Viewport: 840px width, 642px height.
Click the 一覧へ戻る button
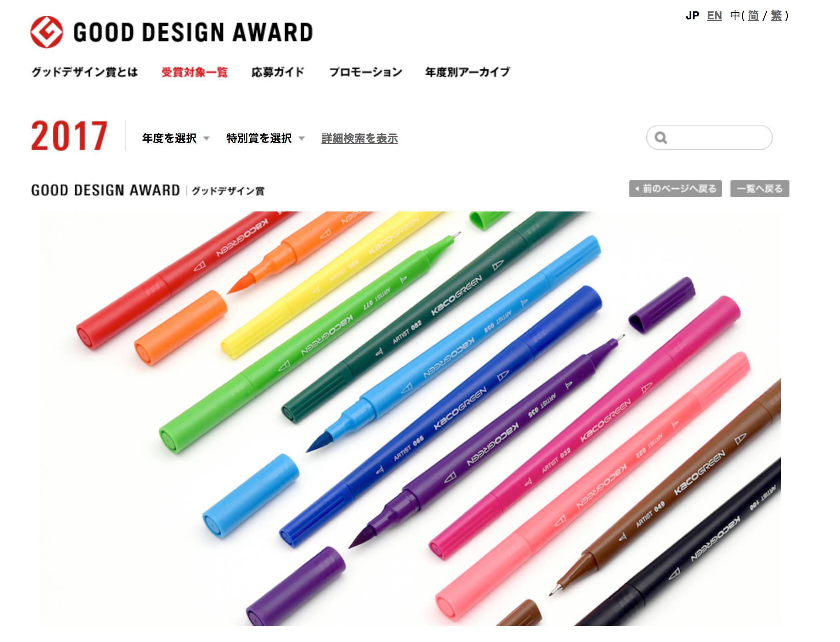pos(760,189)
